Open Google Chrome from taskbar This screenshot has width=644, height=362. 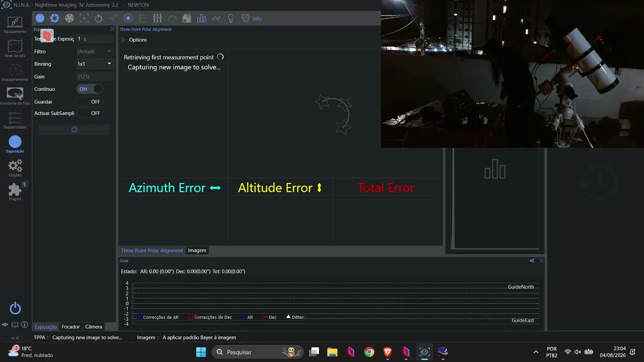coord(369,352)
